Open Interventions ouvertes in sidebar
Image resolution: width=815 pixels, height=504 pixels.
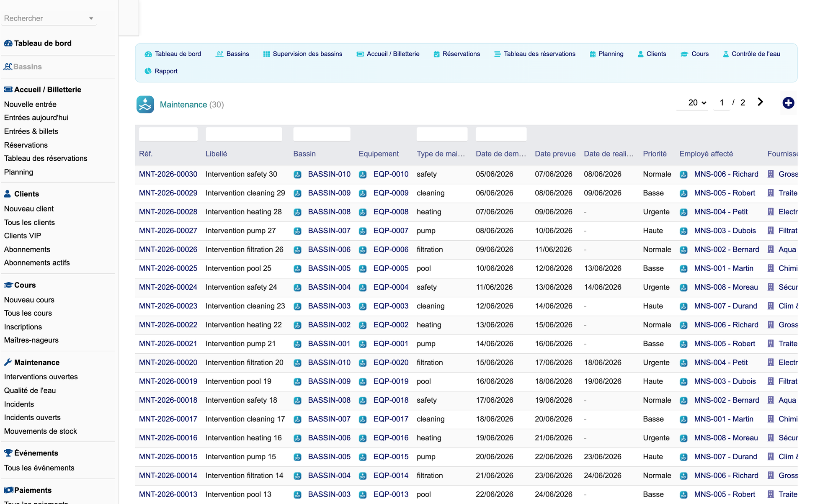coord(41,377)
